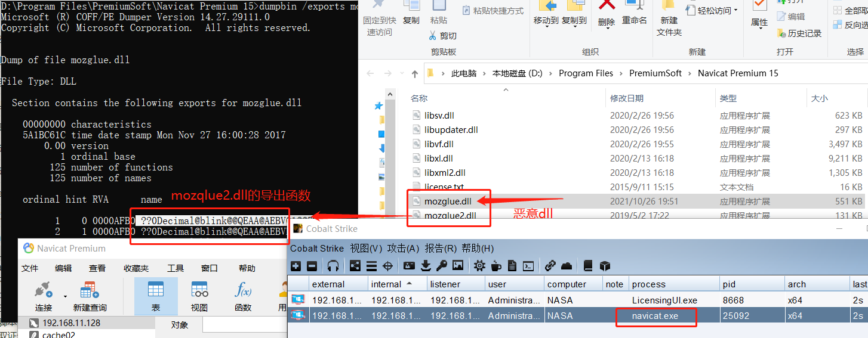
Task: Click the cube about icon in Cobalt Strike
Action: (x=605, y=266)
